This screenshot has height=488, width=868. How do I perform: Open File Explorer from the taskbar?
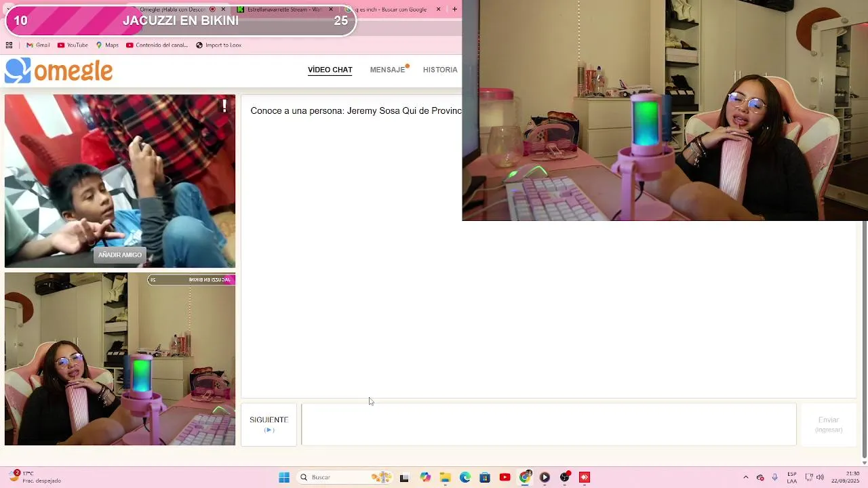tap(445, 477)
